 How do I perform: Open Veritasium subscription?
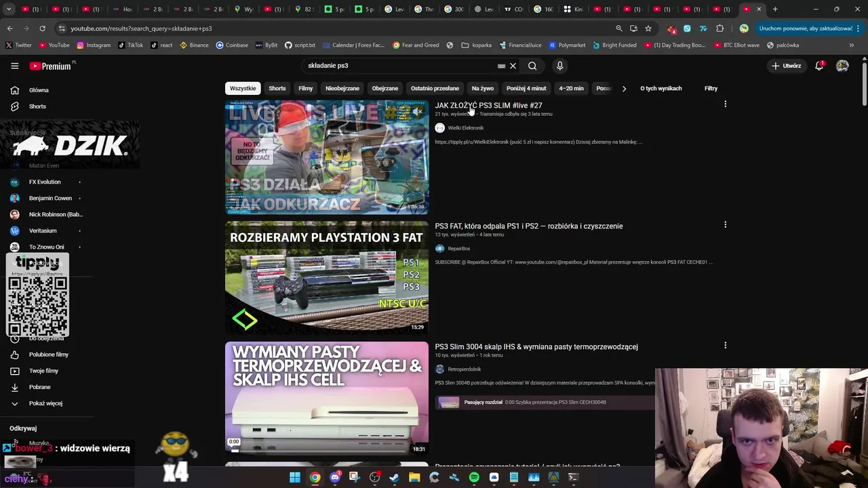(43, 231)
